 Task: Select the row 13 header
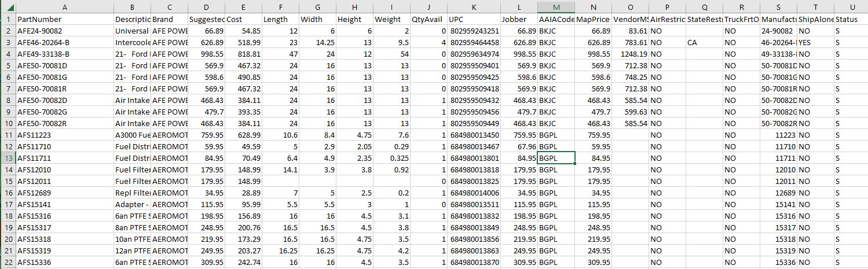point(8,157)
